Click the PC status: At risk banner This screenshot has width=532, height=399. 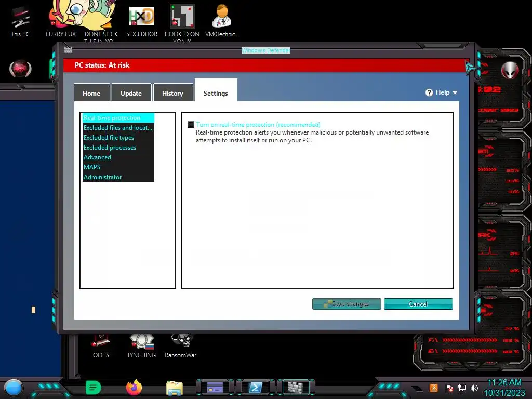(x=267, y=65)
